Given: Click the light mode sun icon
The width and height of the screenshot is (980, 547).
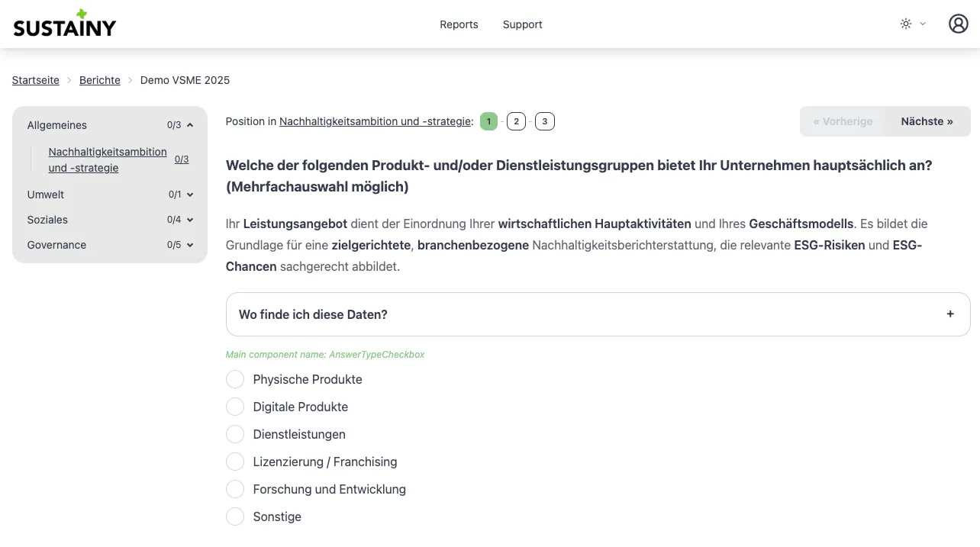Looking at the screenshot, I should (905, 24).
